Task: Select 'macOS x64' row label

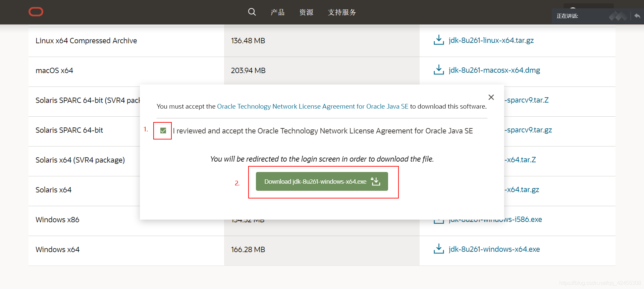Action: click(54, 70)
